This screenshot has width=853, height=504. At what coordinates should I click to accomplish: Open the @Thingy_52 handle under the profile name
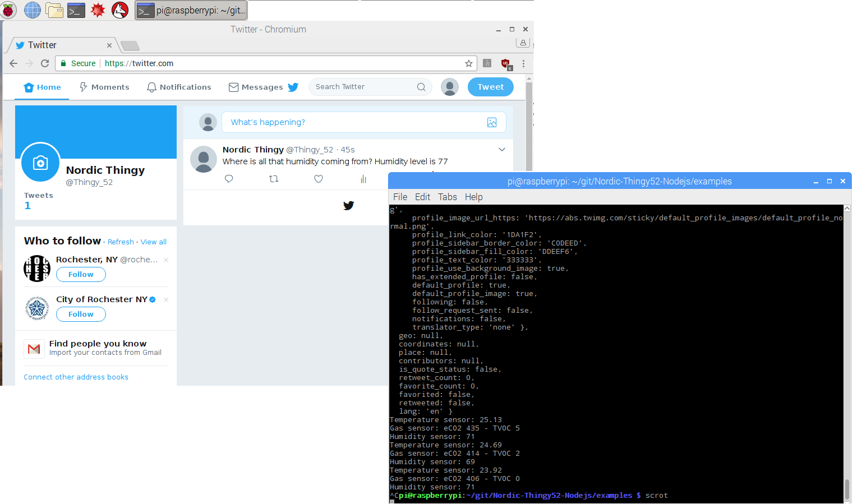[89, 182]
